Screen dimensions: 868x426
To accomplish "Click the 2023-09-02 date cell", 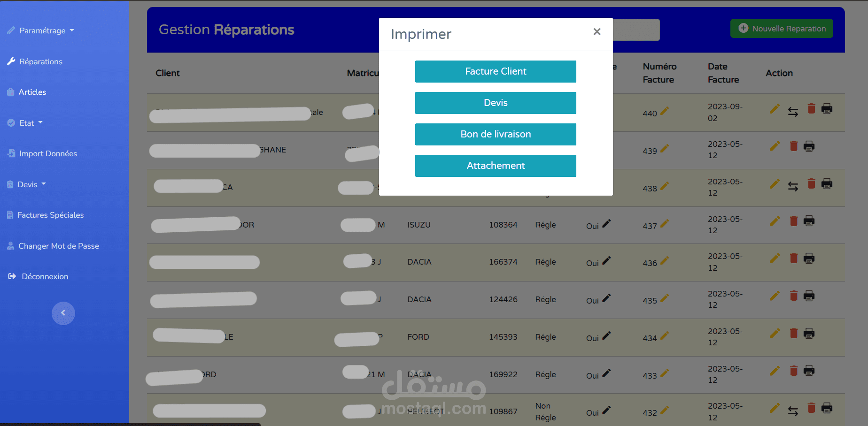I will click(x=725, y=112).
